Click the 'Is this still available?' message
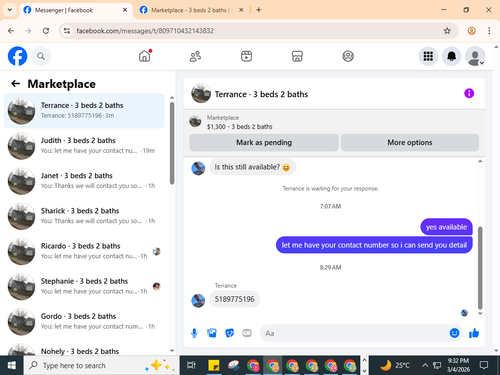The height and width of the screenshot is (375, 500). point(252,167)
